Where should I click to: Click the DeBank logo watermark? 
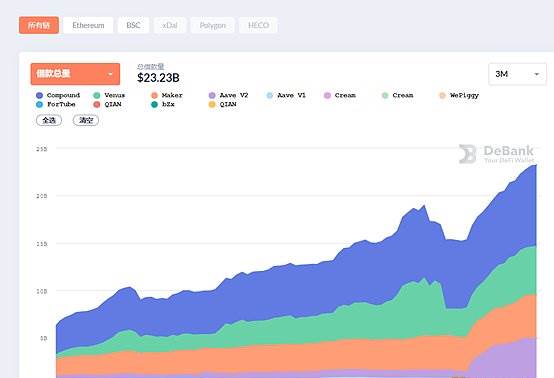(496, 154)
